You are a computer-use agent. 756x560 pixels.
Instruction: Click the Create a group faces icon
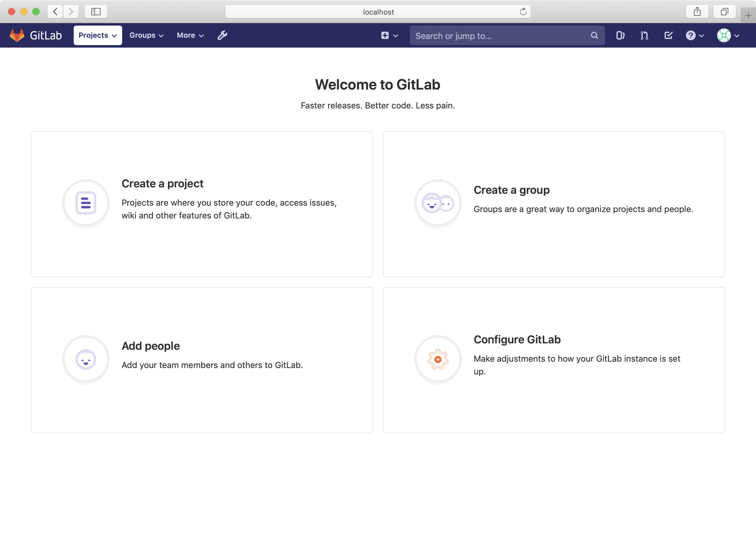tap(438, 203)
